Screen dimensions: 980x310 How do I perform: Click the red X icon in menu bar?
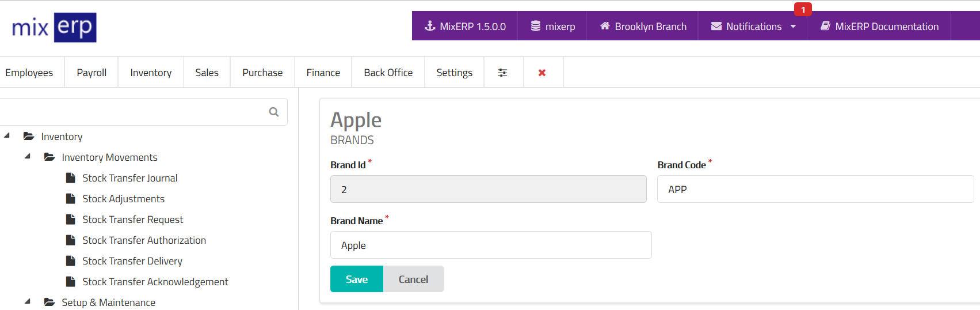pos(542,73)
